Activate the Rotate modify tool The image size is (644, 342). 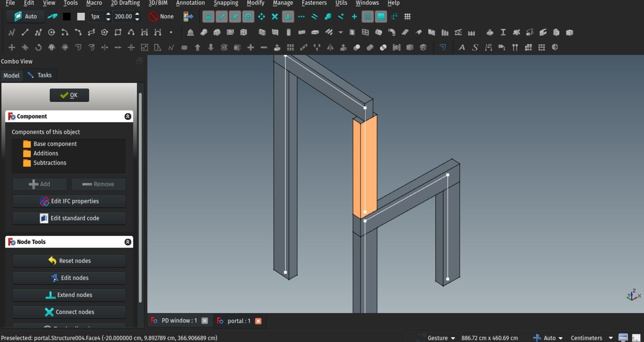38,47
